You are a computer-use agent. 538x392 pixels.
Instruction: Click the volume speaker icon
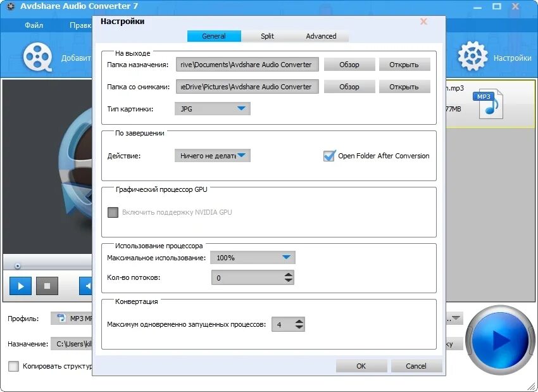coord(87,286)
